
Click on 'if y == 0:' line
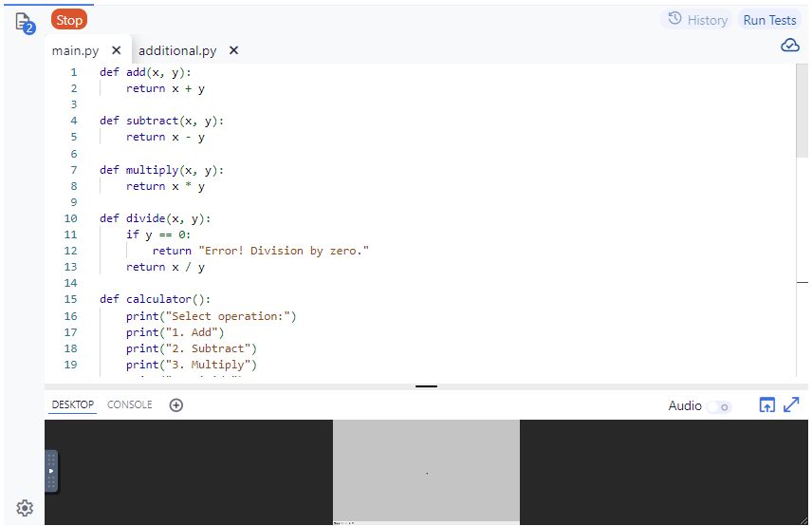pyautogui.click(x=158, y=235)
